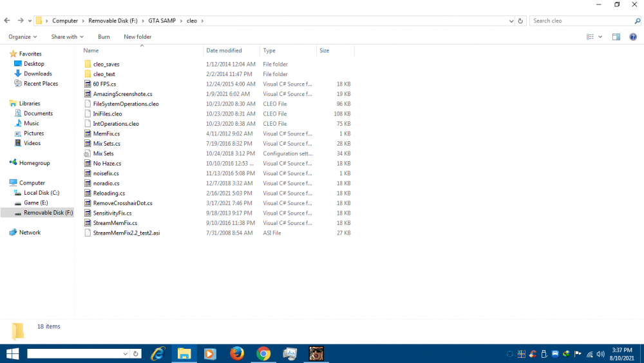Go back with the back arrow

pos(7,21)
